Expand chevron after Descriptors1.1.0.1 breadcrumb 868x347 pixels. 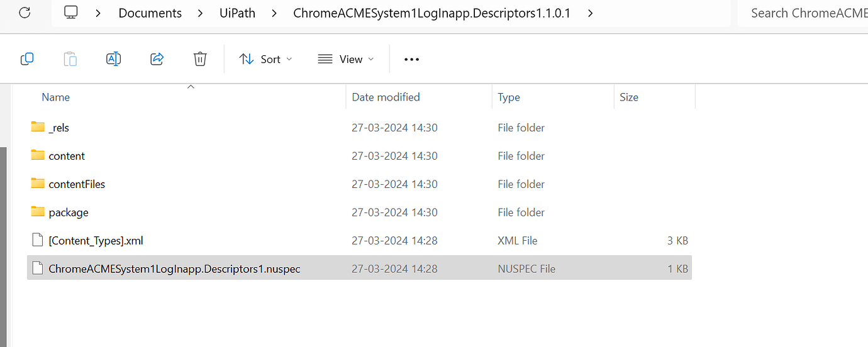[590, 13]
